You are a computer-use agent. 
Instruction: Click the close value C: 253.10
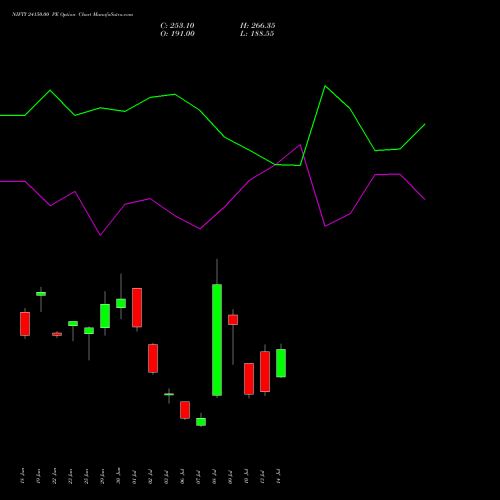(x=177, y=26)
